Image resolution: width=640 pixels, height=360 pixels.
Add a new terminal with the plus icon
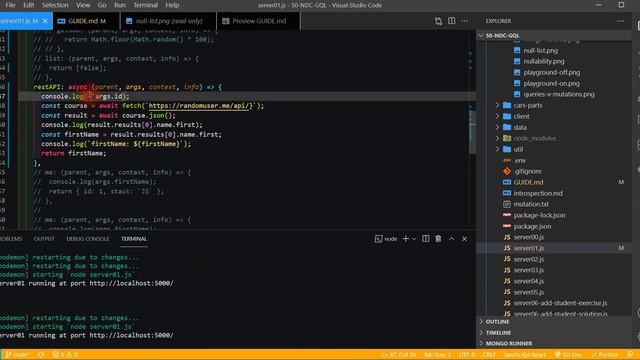[405, 239]
